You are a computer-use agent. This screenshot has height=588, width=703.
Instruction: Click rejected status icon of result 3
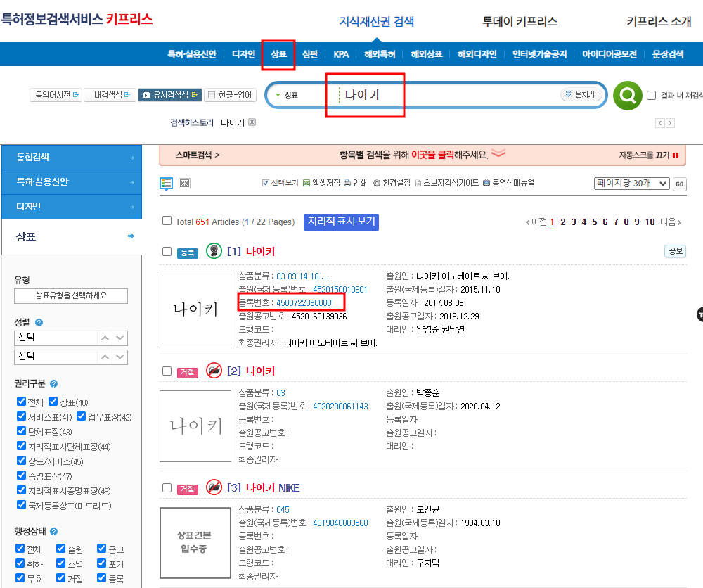214,487
